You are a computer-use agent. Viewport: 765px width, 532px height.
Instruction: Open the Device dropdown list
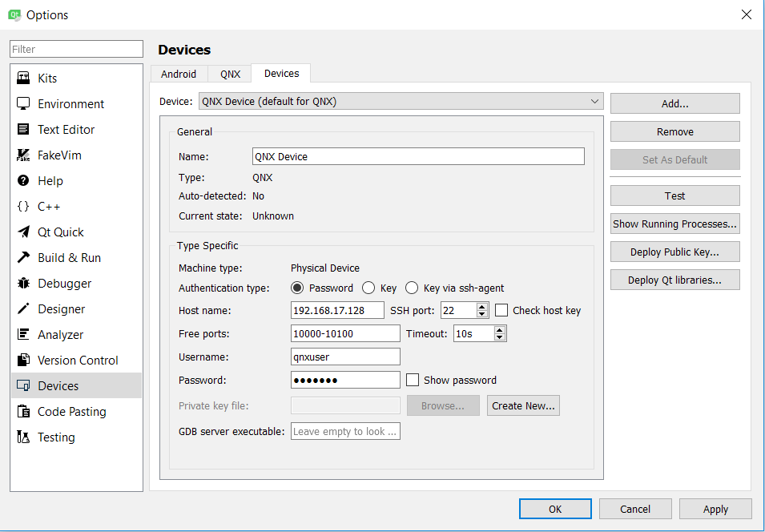coord(401,101)
